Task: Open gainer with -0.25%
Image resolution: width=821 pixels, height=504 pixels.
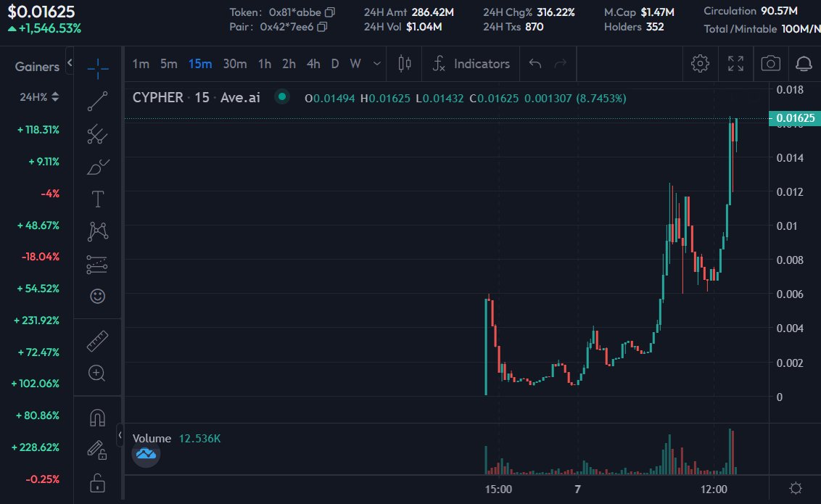Action: point(42,479)
